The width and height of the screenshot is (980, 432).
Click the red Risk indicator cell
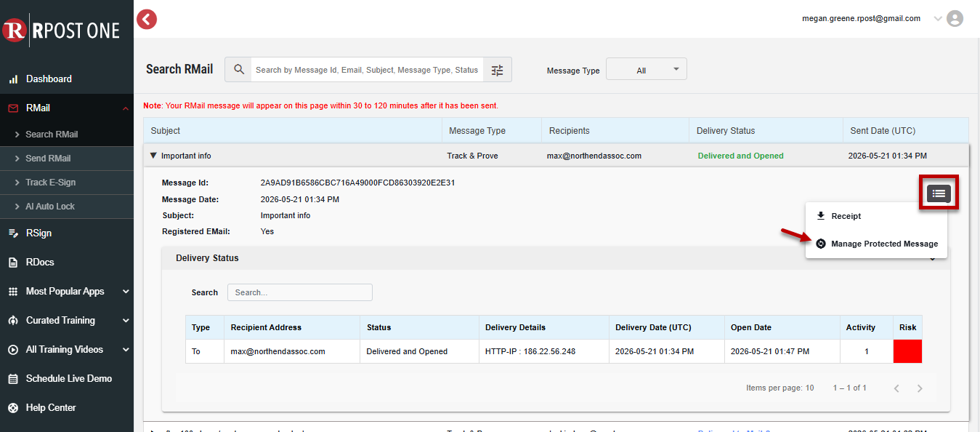907,351
